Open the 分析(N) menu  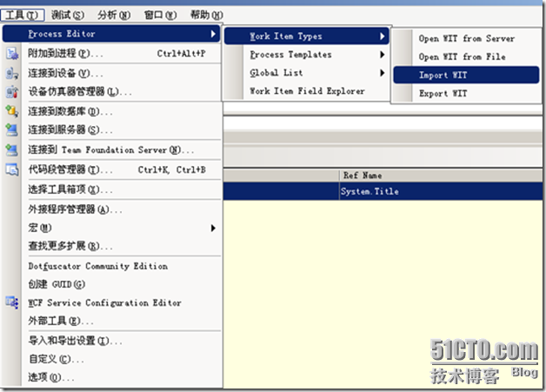click(x=114, y=15)
